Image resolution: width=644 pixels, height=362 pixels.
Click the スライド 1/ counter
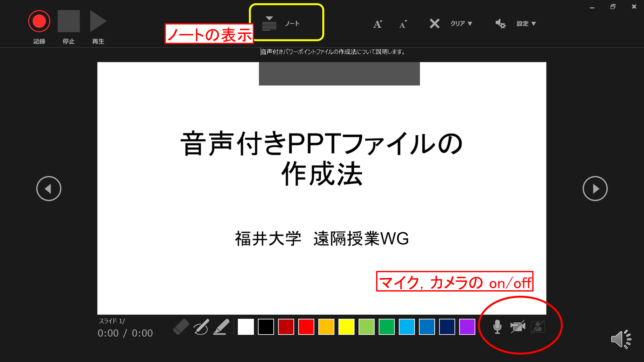pos(112,321)
